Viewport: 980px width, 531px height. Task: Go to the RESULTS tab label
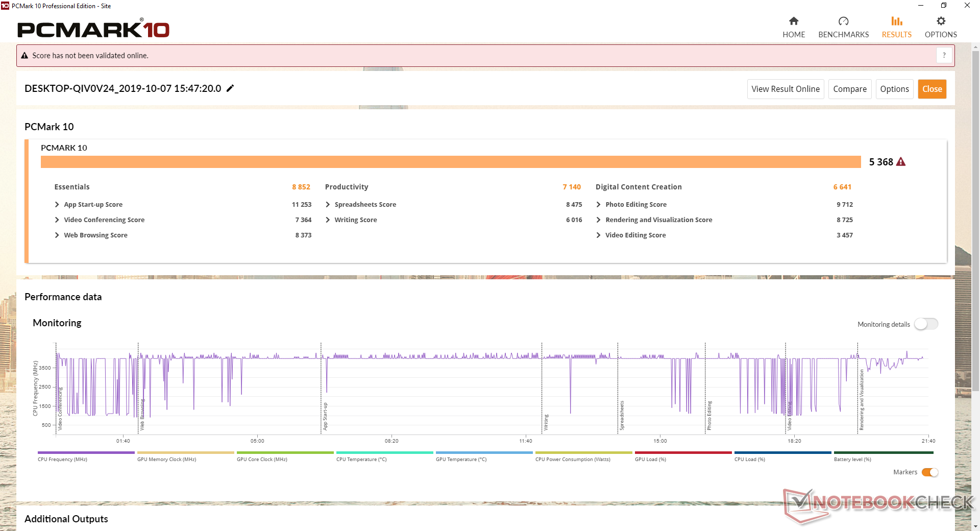click(x=897, y=35)
